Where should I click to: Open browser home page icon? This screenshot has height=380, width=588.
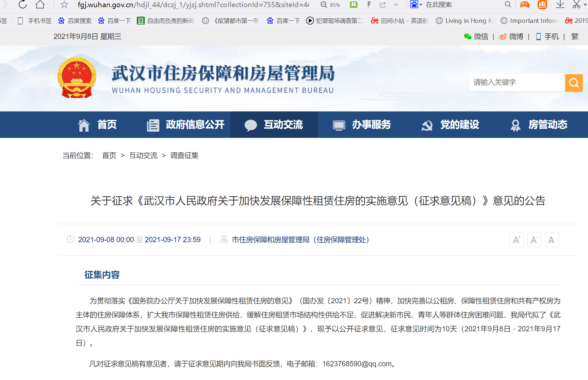coord(40,5)
